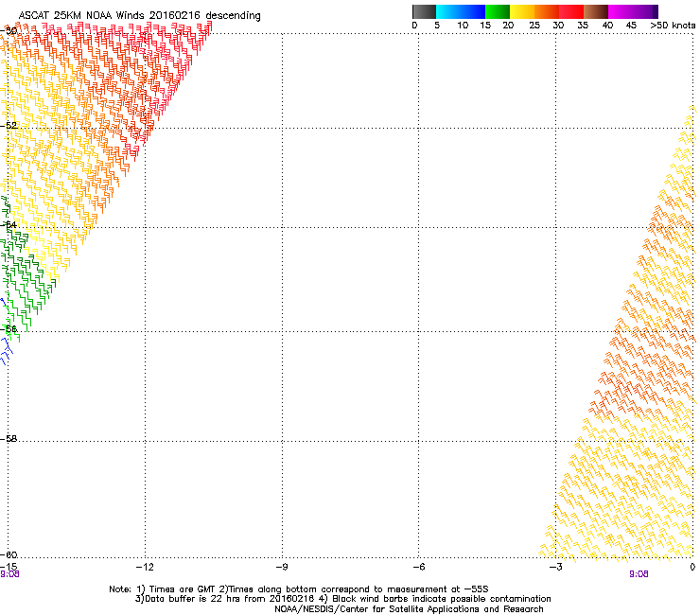The image size is (700, 615).
Task: Click the '-3' longitude axis label
Action: 555,567
